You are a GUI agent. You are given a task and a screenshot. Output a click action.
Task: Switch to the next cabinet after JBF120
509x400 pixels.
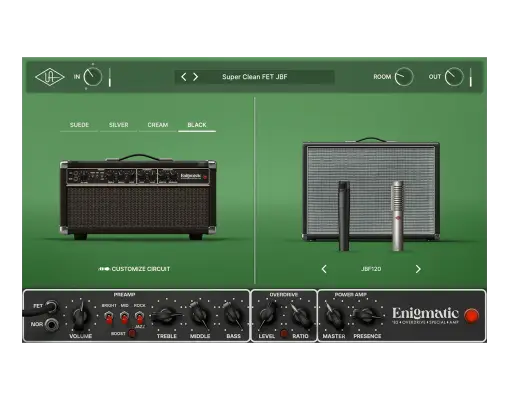click(418, 269)
